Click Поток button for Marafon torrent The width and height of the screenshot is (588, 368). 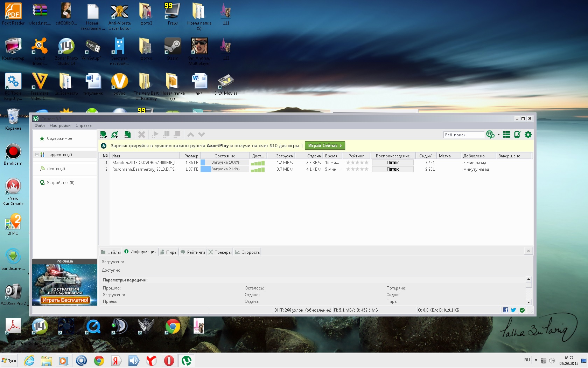point(392,163)
